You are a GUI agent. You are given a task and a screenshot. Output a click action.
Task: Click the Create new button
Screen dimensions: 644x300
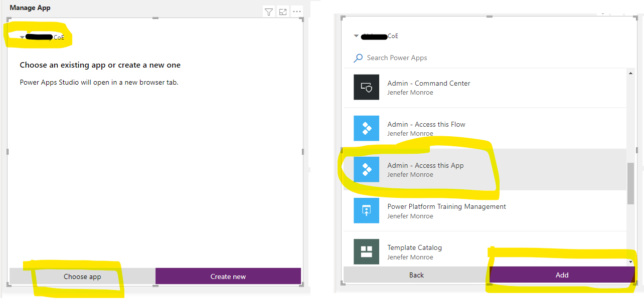228,276
